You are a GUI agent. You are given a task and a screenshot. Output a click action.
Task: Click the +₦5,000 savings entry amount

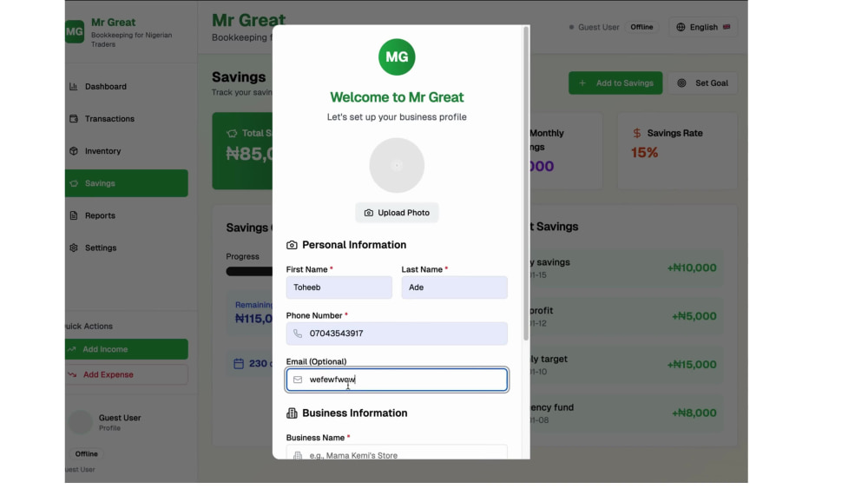point(694,316)
